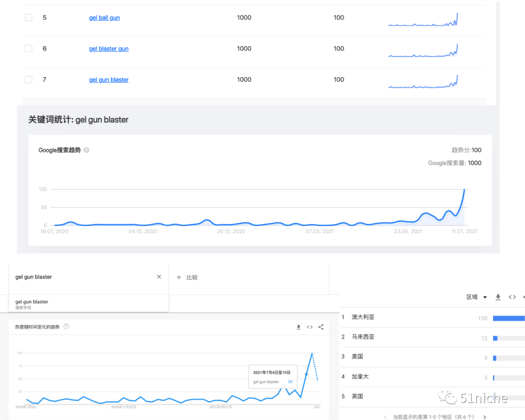The height and width of the screenshot is (420, 525).
Task: Open the gel ball gun keyword link
Action: click(104, 18)
